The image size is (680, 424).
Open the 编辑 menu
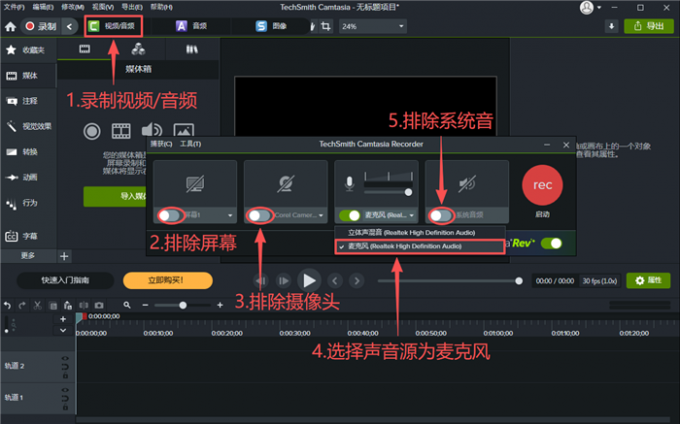click(x=43, y=7)
